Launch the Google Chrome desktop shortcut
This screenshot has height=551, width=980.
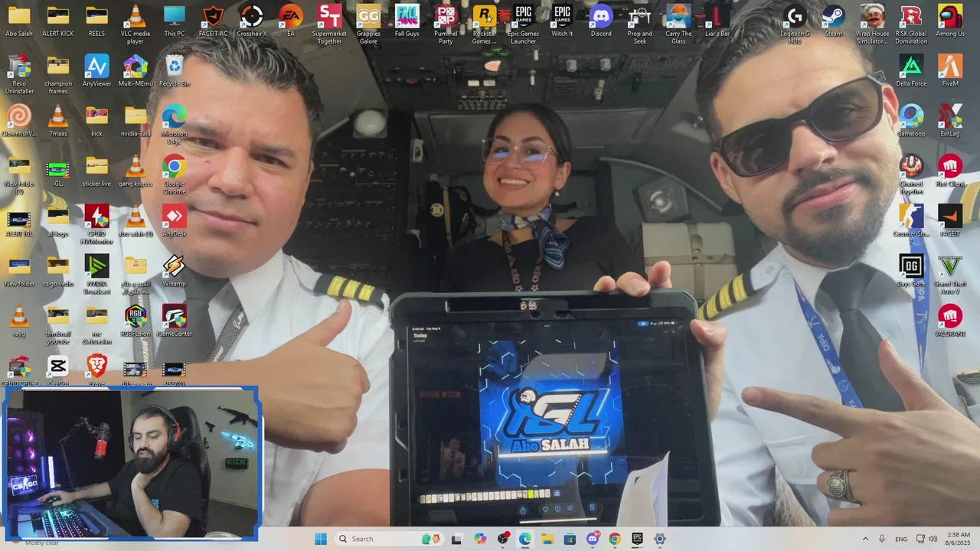coord(175,174)
